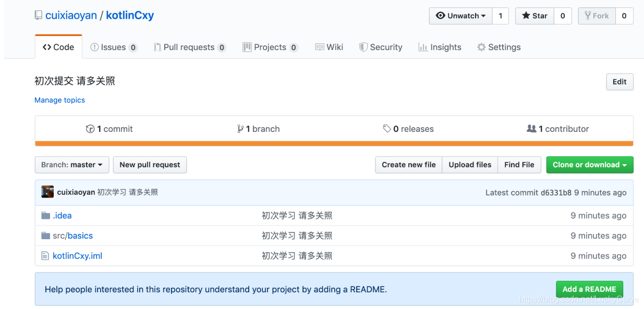View the 1 commit history link
This screenshot has width=644, height=309.
[x=110, y=129]
